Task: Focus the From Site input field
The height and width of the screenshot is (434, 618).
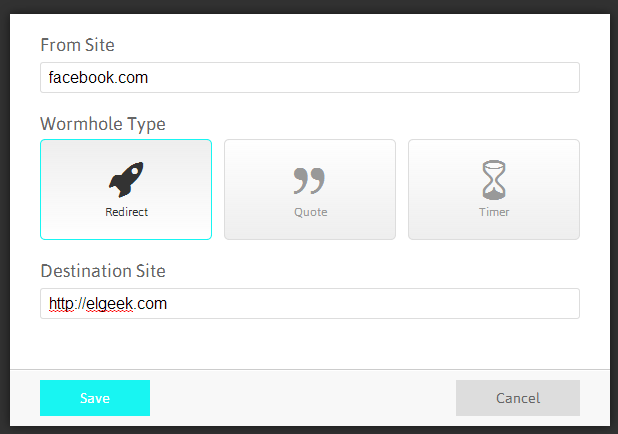Action: pos(310,77)
